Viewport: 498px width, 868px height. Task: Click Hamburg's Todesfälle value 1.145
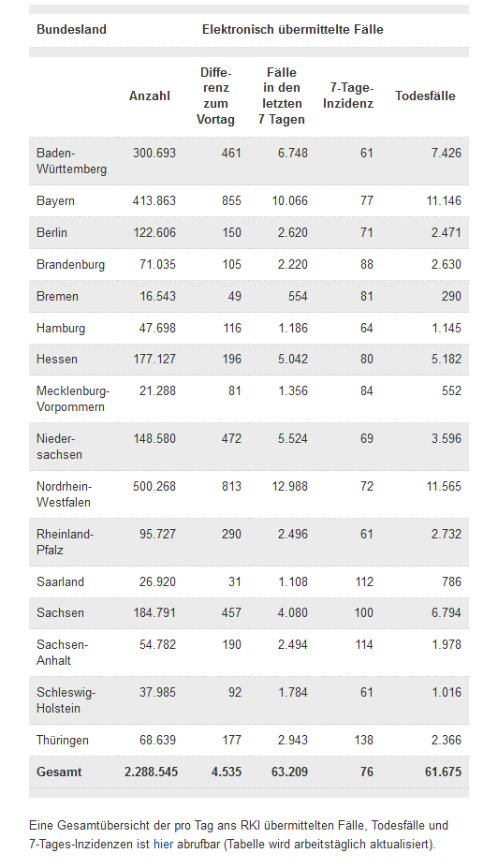[447, 328]
